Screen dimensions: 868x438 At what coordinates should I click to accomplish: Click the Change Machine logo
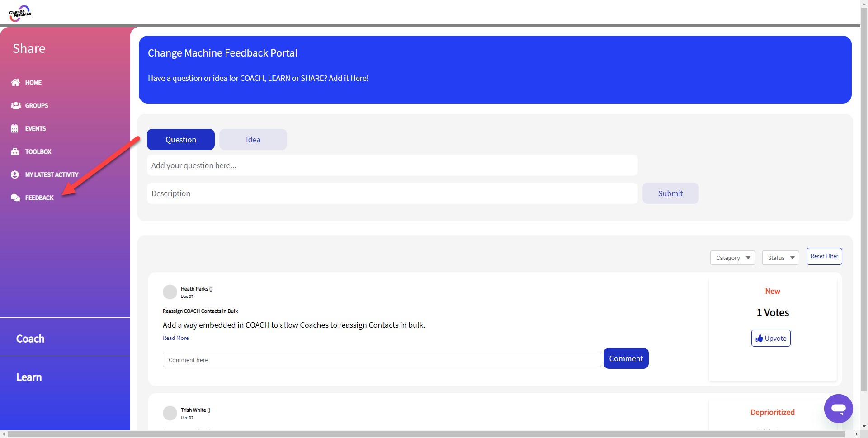[x=20, y=13]
